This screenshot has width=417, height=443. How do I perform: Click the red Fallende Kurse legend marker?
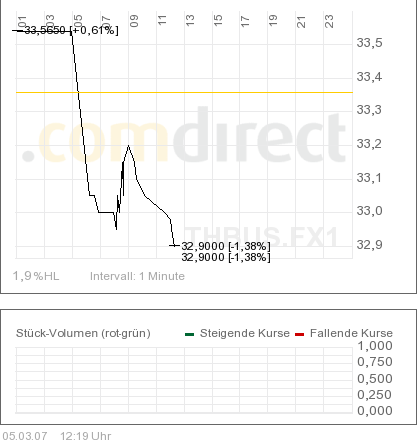[x=300, y=334]
